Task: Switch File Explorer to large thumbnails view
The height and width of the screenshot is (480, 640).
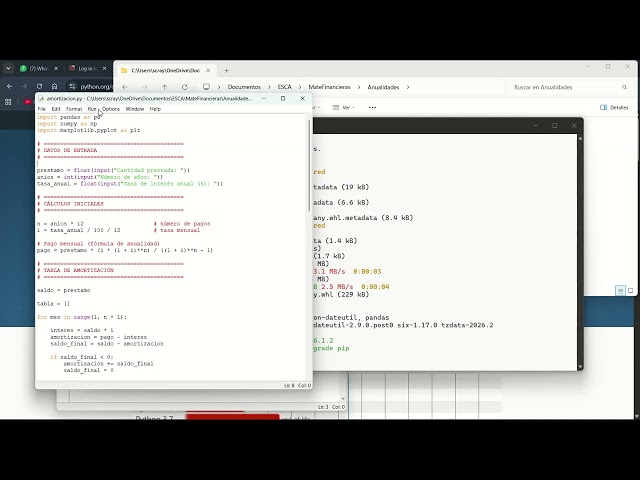Action: (631, 291)
